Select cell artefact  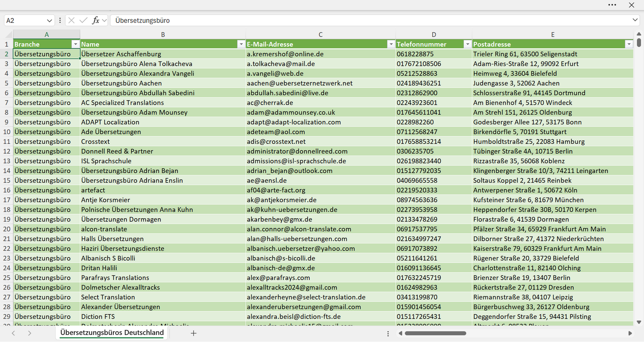[x=163, y=190]
